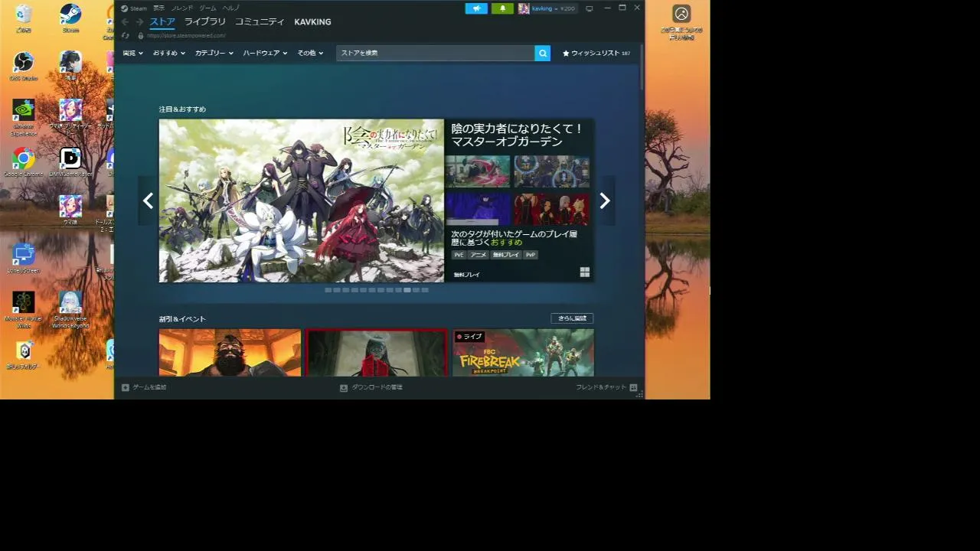Switch to the コミュニティ tab
980x551 pixels.
260,22
